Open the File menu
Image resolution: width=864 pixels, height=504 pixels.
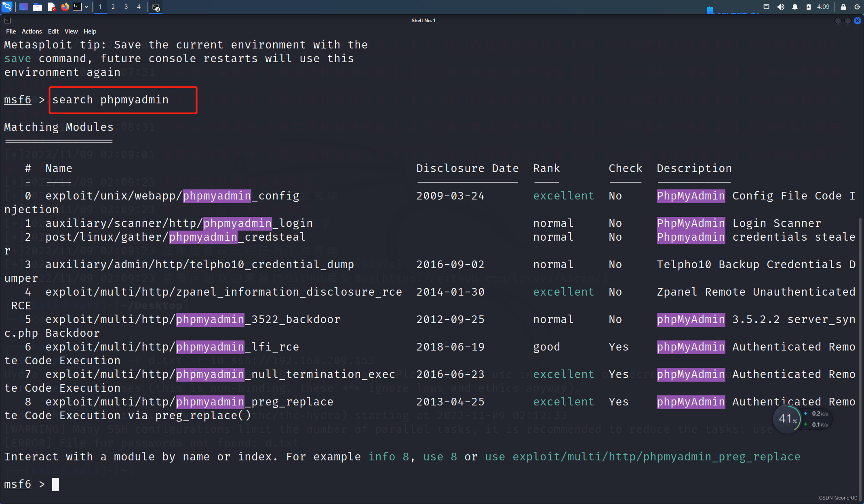click(x=11, y=31)
